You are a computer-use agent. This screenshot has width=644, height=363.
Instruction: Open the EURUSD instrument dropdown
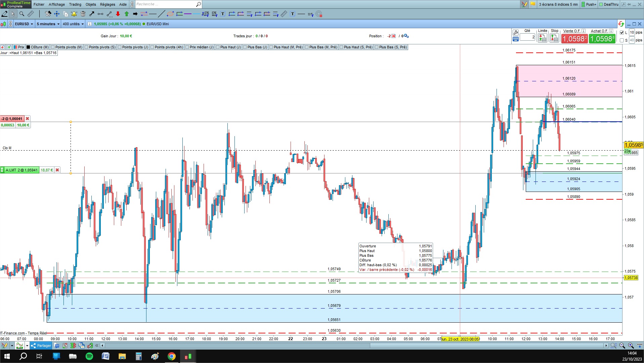pos(24,24)
